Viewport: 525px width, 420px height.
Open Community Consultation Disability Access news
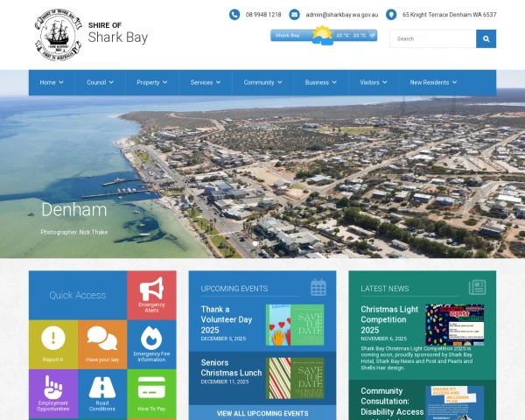(392, 402)
